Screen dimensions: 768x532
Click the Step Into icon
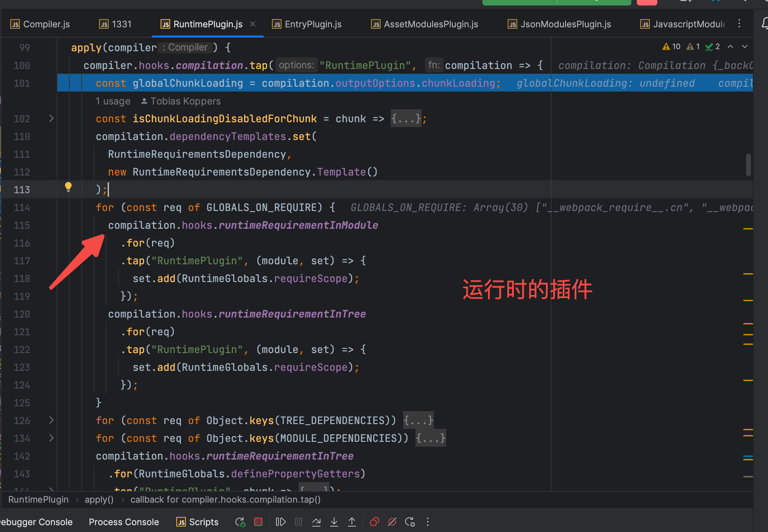334,522
